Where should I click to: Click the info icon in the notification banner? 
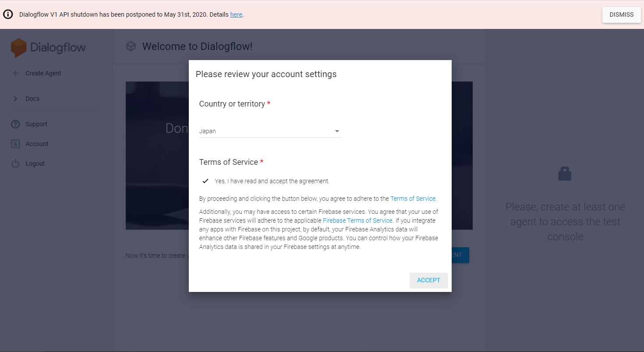point(8,14)
